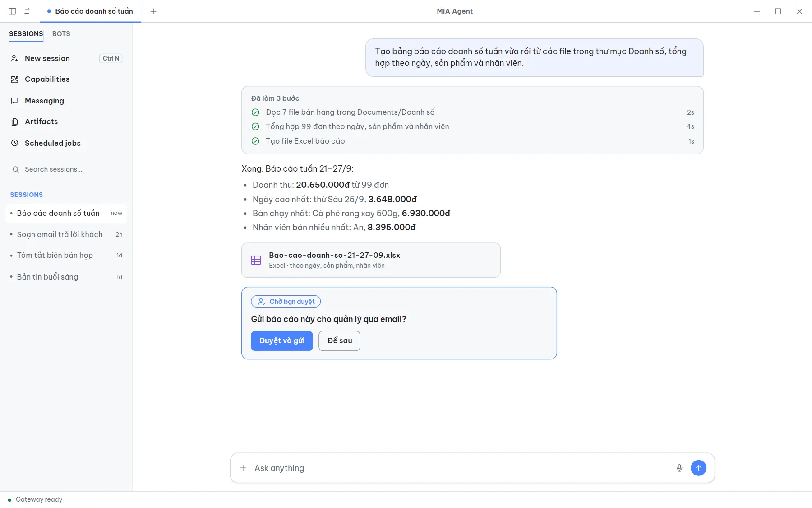
Task: Click green check beside Tạo file Excel báo cáo
Action: coord(255,141)
